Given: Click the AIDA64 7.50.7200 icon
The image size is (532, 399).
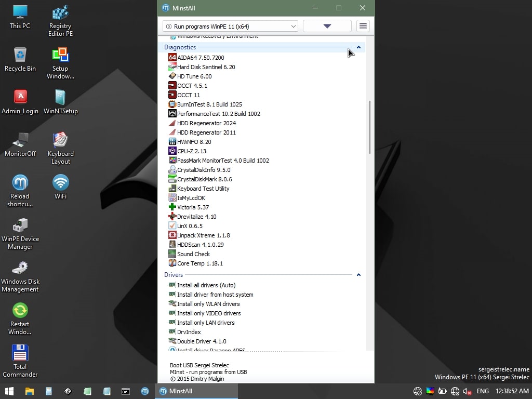Looking at the screenshot, I should click(x=172, y=57).
